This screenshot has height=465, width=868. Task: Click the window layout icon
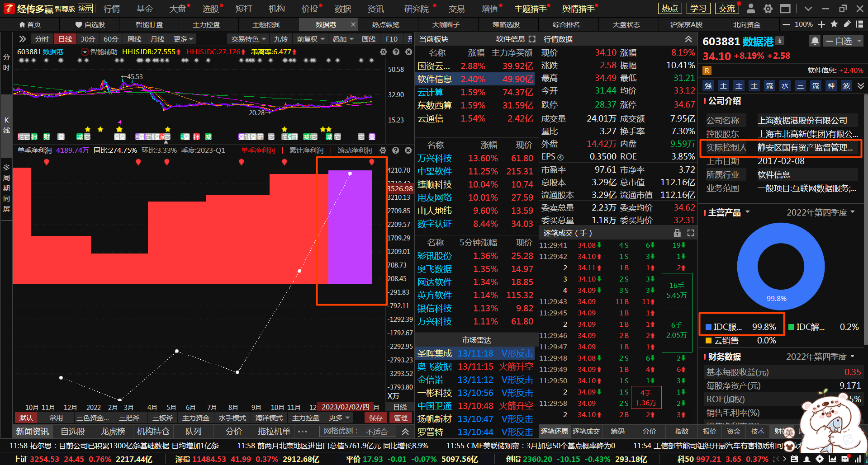tap(786, 9)
